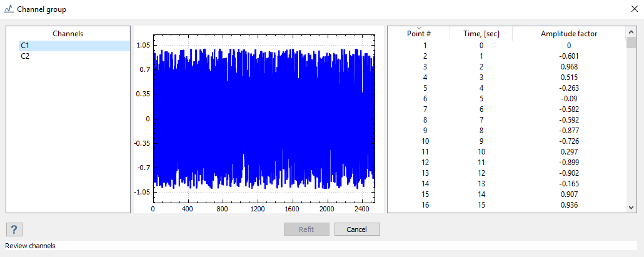This screenshot has width=644, height=257.
Task: Click the Amplitude factor column header
Action: point(568,34)
